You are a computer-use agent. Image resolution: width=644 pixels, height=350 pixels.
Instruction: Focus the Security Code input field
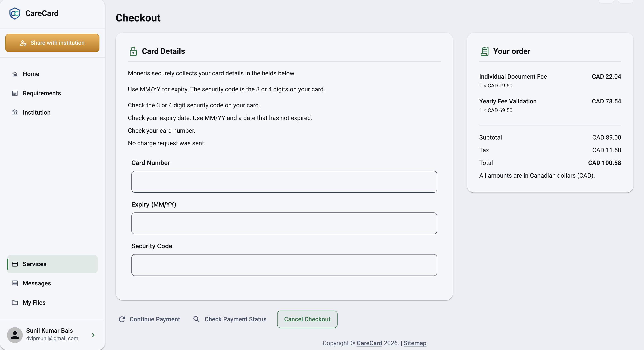click(x=284, y=265)
